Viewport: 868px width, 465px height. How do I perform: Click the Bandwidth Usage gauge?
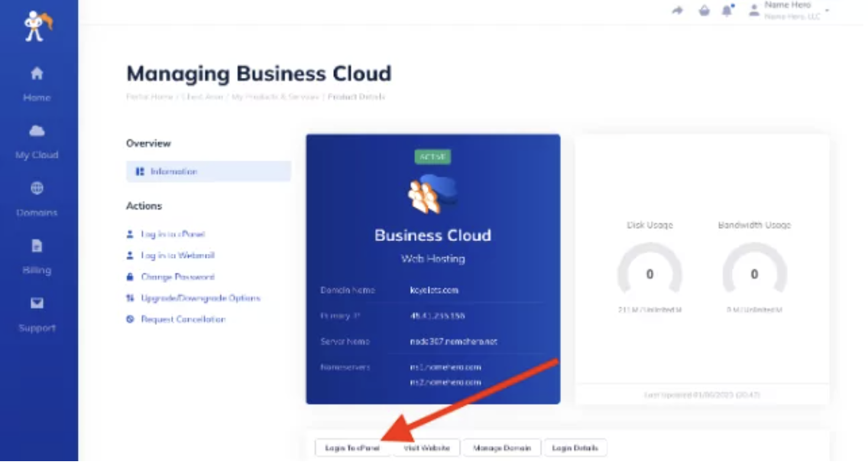(x=754, y=269)
